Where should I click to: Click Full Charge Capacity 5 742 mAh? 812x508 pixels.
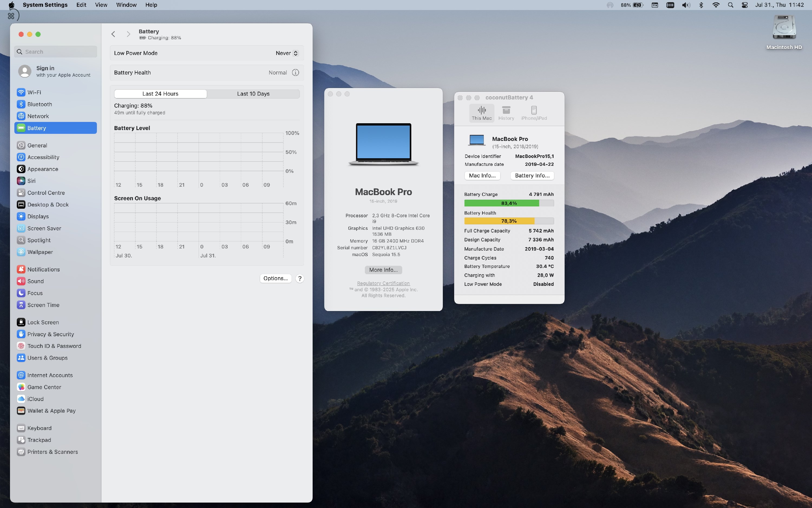[x=541, y=231]
